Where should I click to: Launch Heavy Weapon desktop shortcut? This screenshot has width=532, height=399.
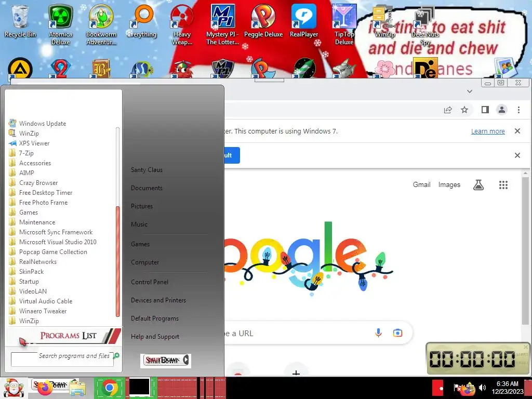click(182, 24)
